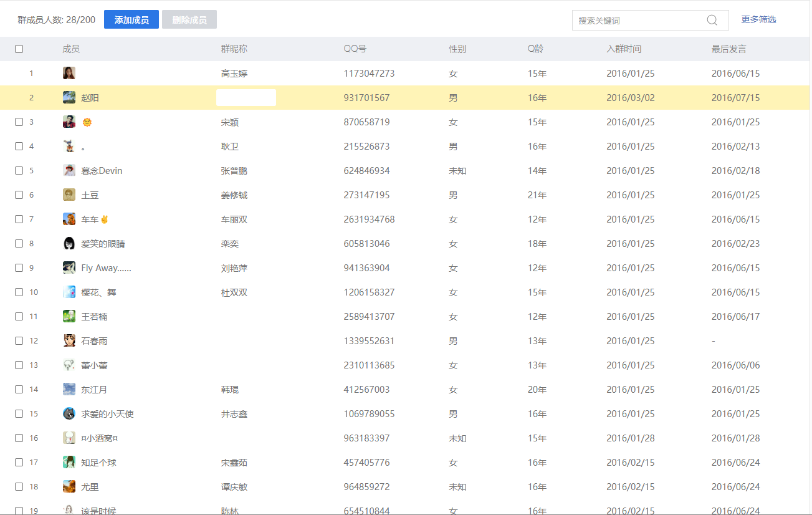Click the avatar beside Fly Away......
The image size is (812, 515).
[x=69, y=268]
